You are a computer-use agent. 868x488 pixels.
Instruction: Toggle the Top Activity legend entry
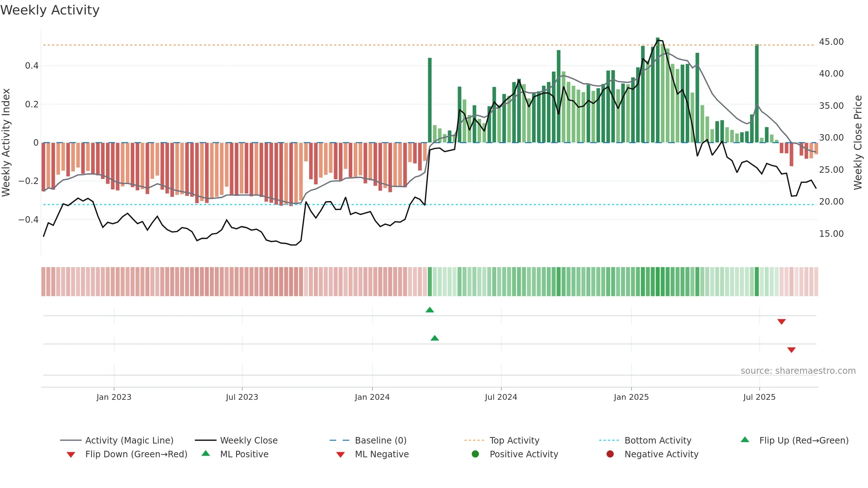click(502, 440)
